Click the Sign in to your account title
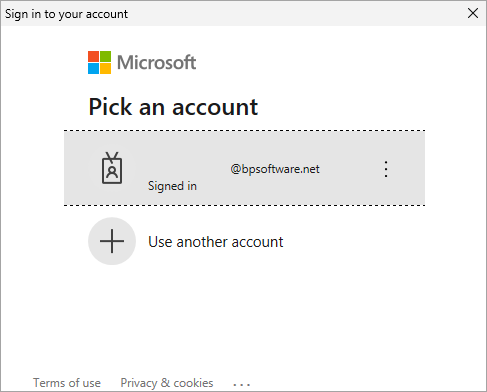Screen dimensions: 487x392 pyautogui.click(x=66, y=14)
